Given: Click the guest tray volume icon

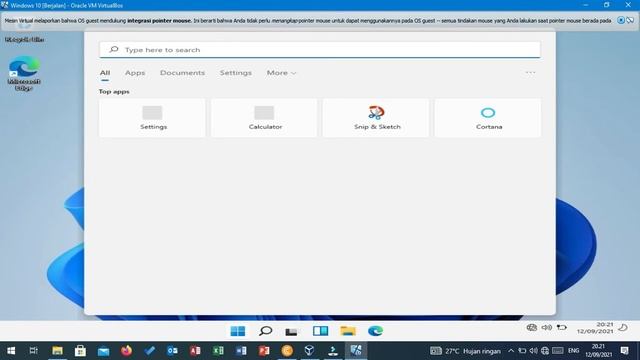Looking at the screenshot, I should [x=547, y=327].
